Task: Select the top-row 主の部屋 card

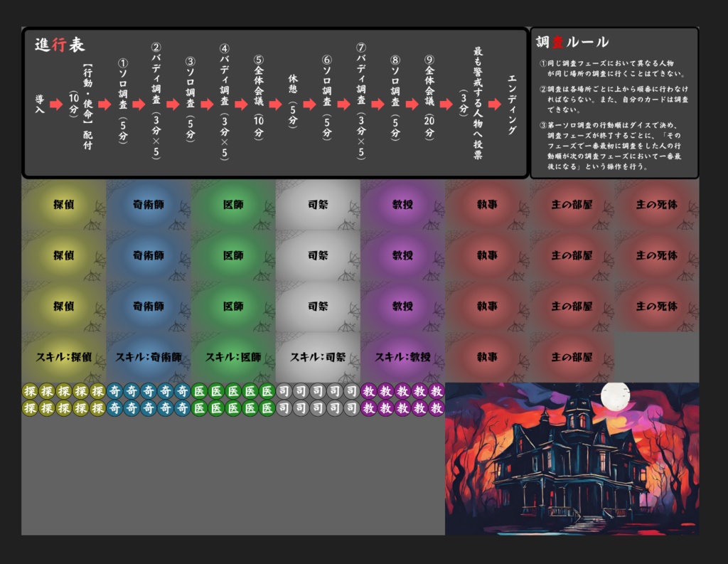Action: [x=572, y=205]
